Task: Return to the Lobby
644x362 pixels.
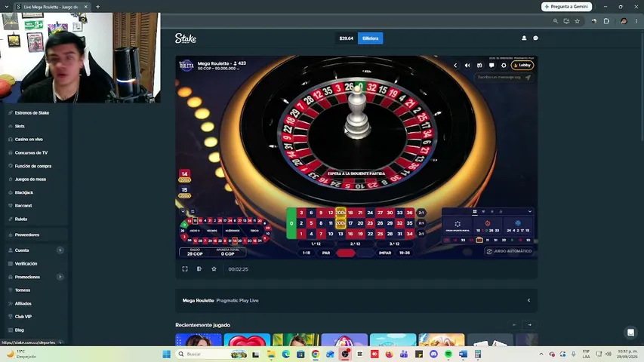Action: tap(522, 66)
